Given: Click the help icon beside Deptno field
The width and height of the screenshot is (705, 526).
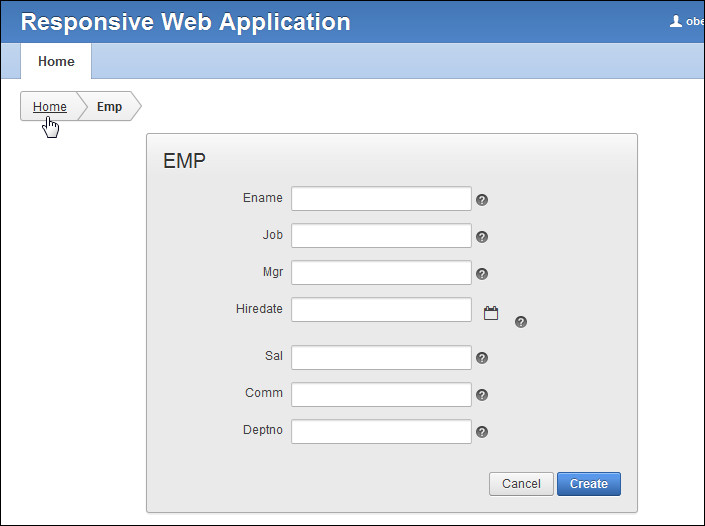Looking at the screenshot, I should [482, 432].
